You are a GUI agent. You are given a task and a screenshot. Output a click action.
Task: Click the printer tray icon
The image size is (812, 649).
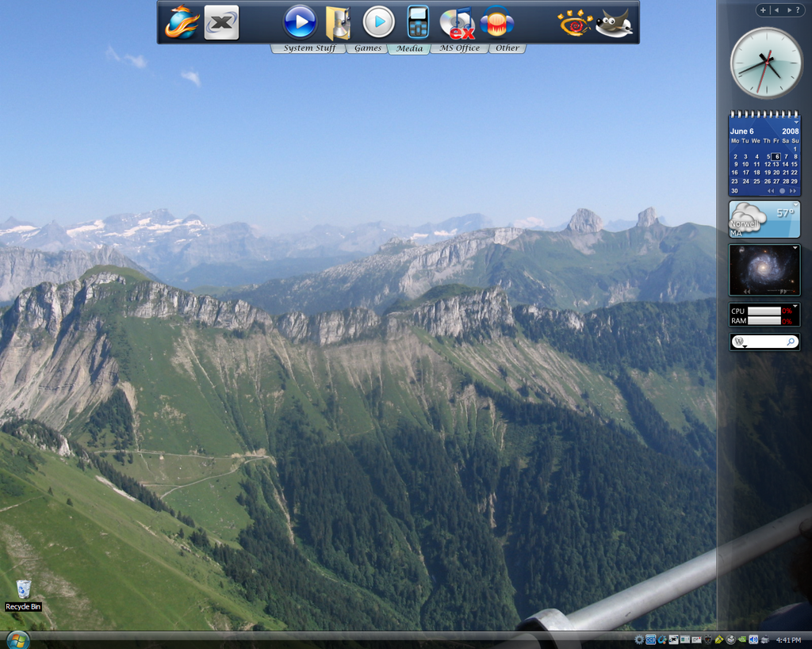(764, 639)
